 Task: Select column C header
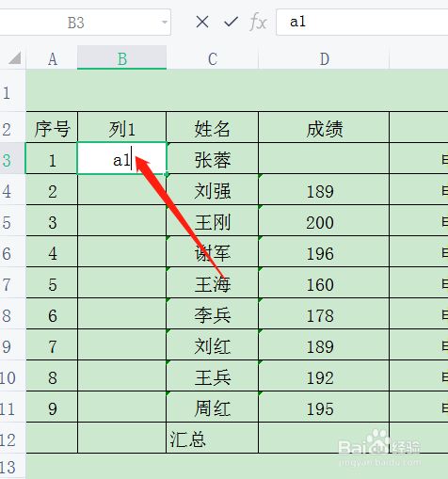[x=213, y=58]
